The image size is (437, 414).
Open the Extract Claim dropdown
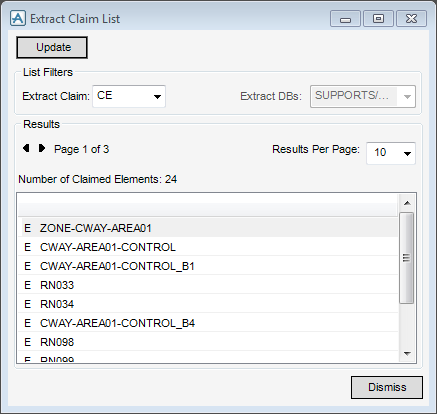pos(129,96)
